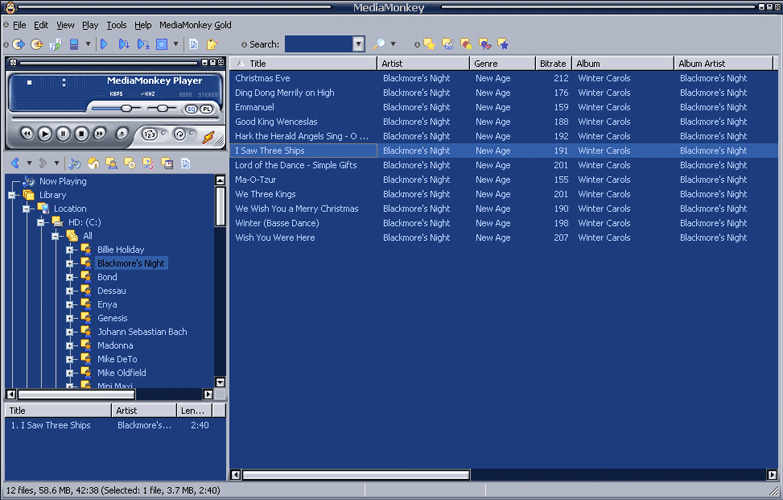Click the magnifying glass search icon
The width and height of the screenshot is (783, 500).
(x=379, y=44)
